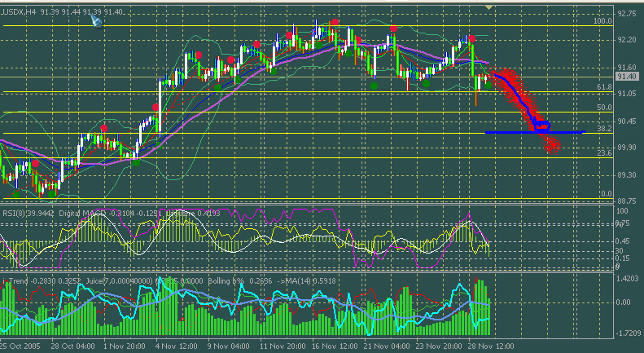Click the 21 Nov 04:00 time label

pyautogui.click(x=387, y=346)
